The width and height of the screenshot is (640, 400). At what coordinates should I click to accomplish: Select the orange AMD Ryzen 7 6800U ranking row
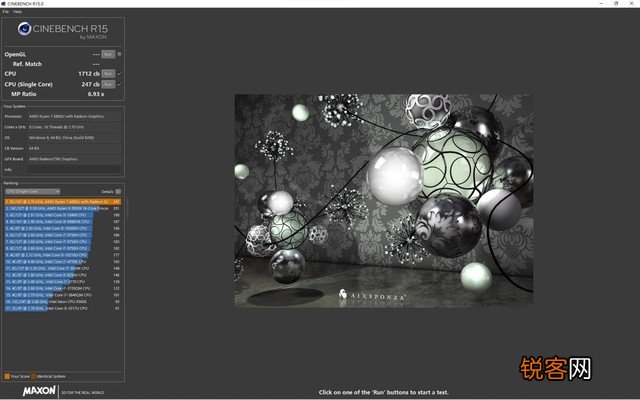click(x=63, y=202)
